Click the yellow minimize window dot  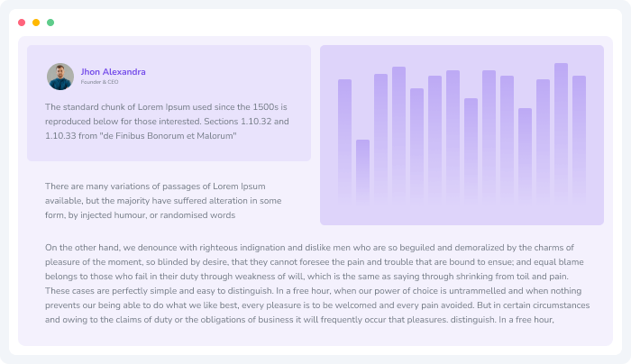(36, 23)
